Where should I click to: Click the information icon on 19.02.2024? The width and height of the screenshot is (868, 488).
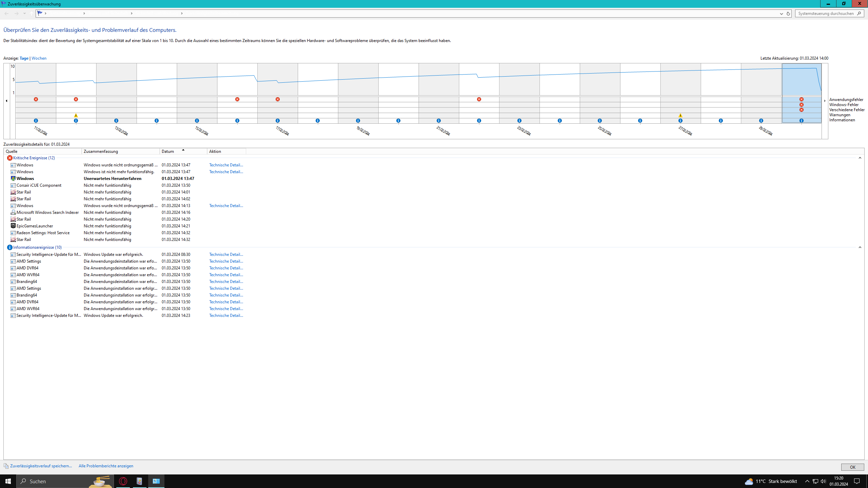coord(358,121)
